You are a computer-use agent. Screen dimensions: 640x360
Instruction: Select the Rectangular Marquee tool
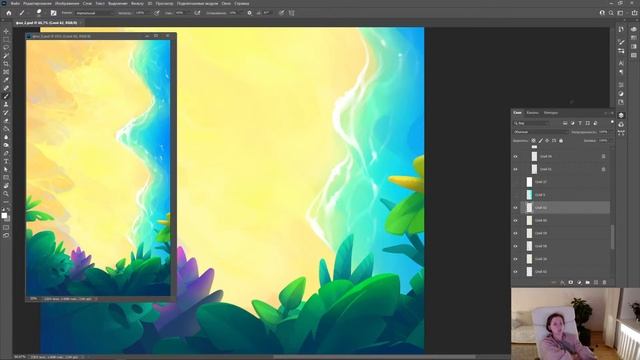click(6, 40)
